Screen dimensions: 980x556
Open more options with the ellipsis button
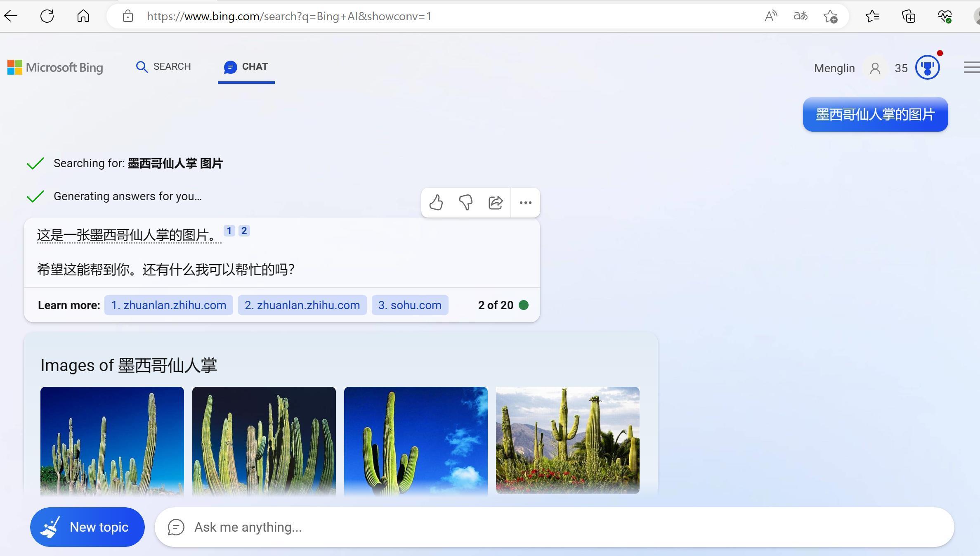(x=526, y=203)
